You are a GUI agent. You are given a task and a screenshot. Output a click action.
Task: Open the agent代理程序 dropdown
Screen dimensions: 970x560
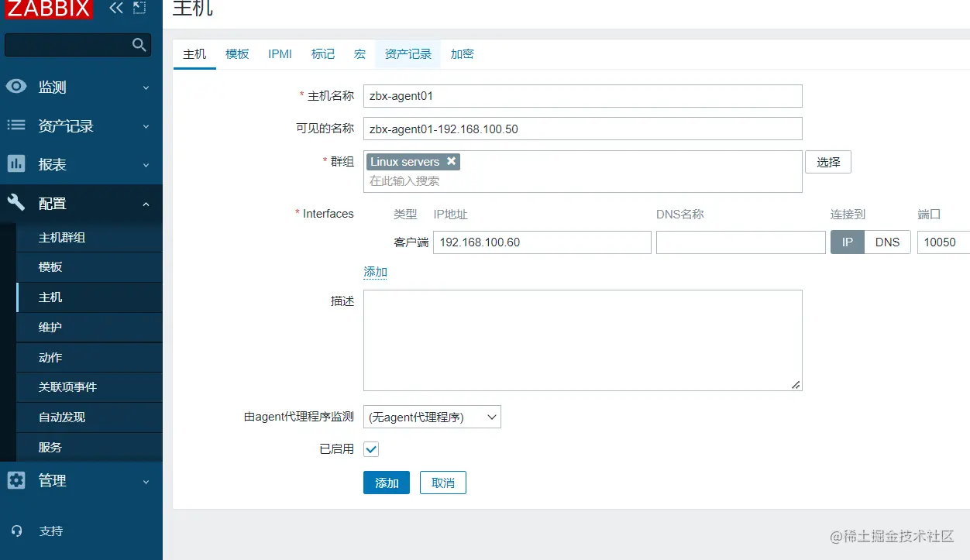point(432,417)
